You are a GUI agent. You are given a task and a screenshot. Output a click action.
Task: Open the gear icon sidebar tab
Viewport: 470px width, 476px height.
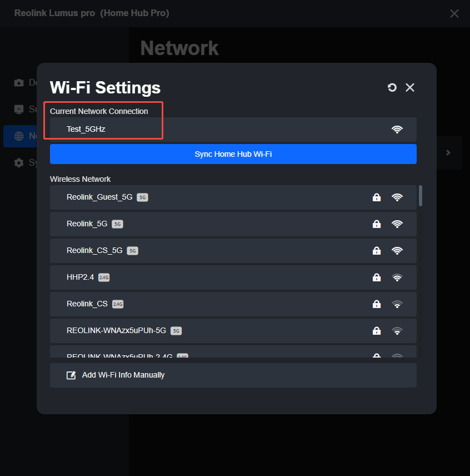click(x=19, y=163)
